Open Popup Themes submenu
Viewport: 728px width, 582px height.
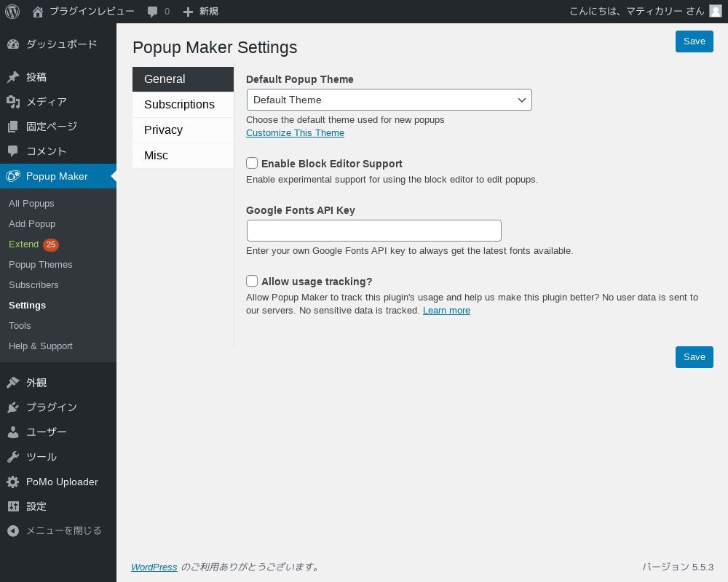point(40,265)
